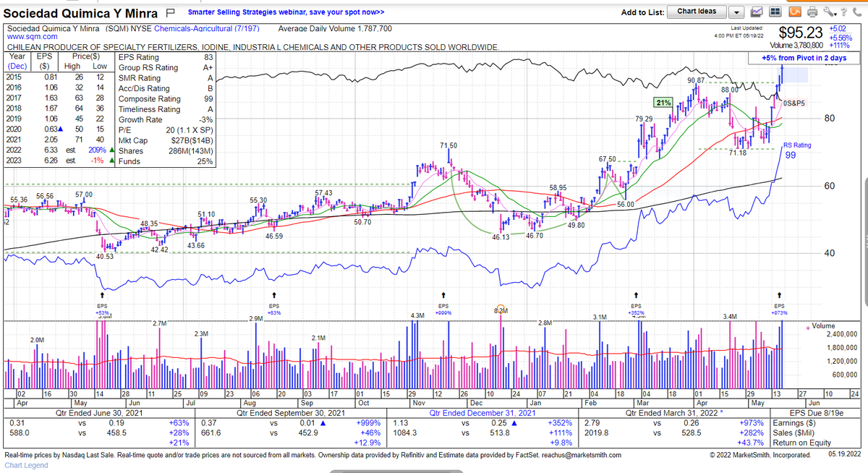This screenshot has width=868, height=473.
Task: Click the Volume scale label
Action: coord(823,326)
